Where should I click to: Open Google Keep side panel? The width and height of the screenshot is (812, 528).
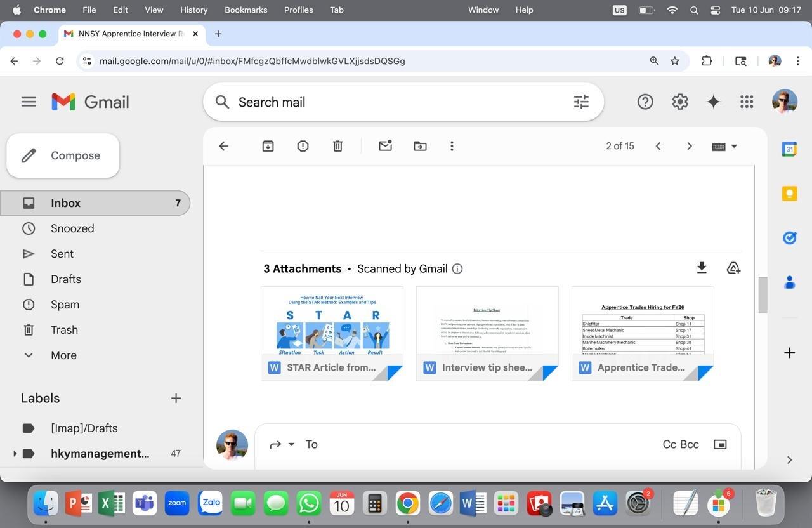pyautogui.click(x=789, y=194)
